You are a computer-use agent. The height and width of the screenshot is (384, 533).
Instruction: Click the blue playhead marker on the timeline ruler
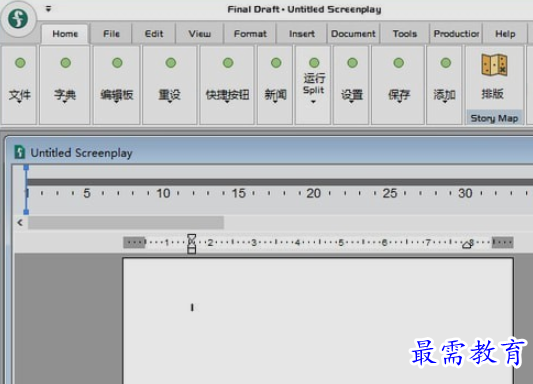(26, 190)
